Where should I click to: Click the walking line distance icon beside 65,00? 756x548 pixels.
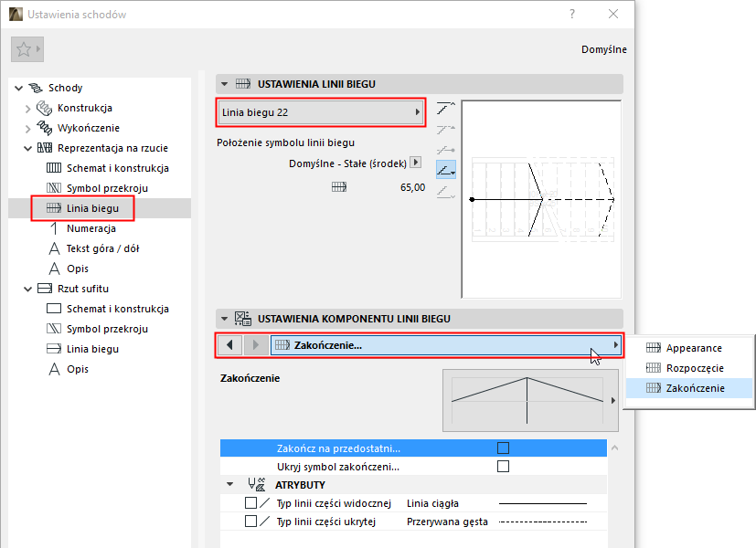point(339,187)
